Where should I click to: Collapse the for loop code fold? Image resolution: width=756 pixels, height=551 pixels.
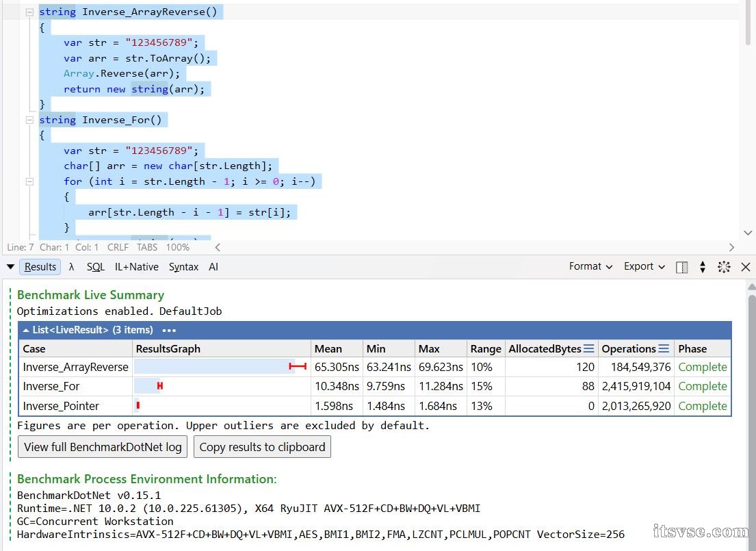[29, 181]
